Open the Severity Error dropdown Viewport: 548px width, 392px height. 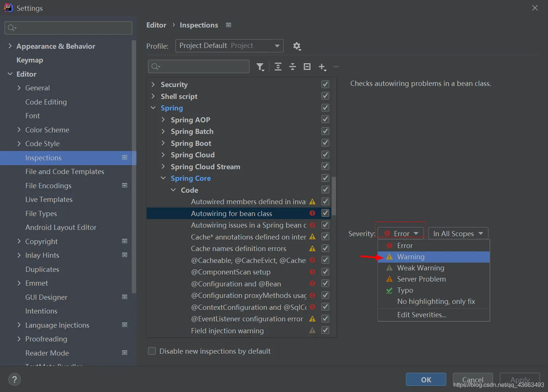401,234
